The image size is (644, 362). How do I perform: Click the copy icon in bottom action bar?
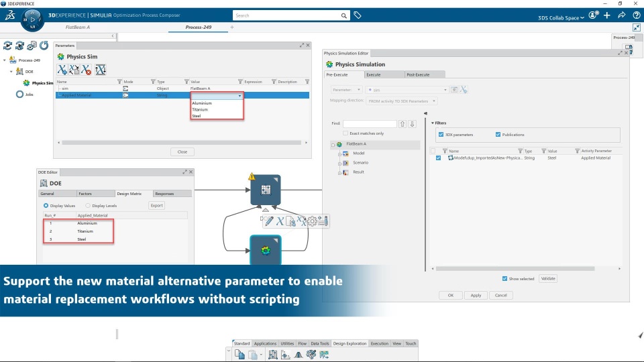click(240, 355)
